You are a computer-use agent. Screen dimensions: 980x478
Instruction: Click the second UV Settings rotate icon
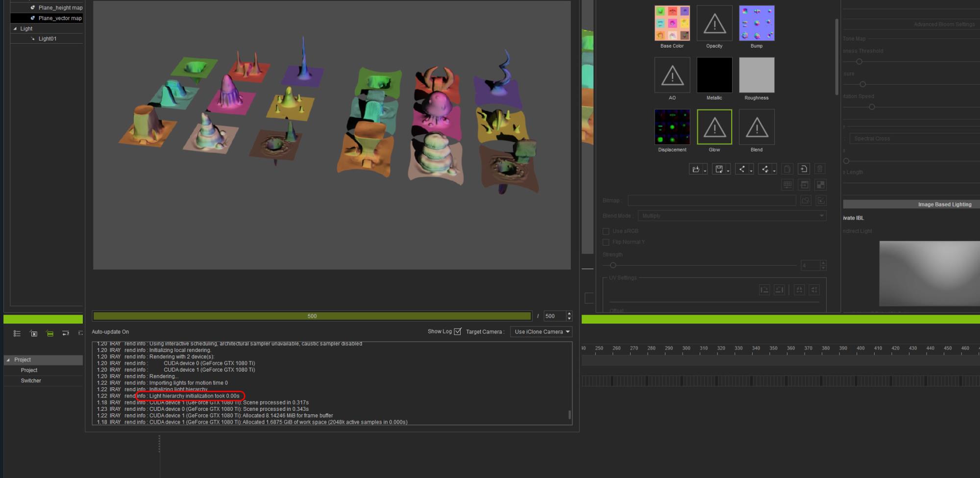click(780, 290)
